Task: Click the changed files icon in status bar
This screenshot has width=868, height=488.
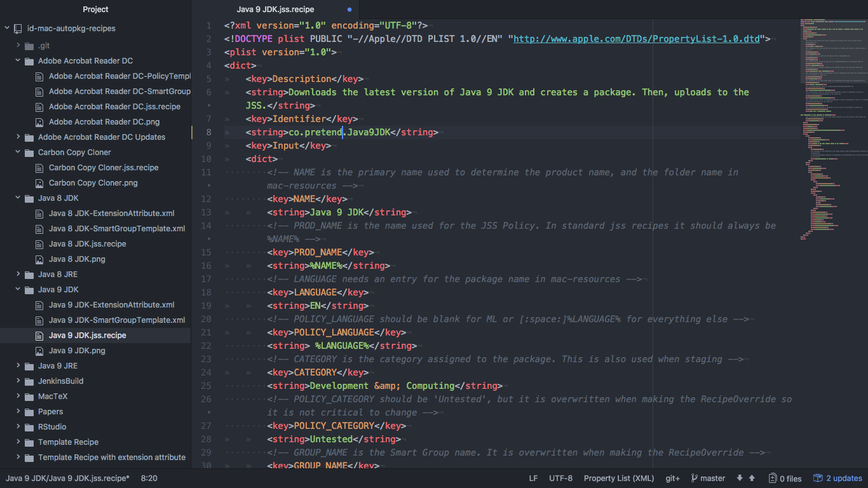Action: coord(773,478)
